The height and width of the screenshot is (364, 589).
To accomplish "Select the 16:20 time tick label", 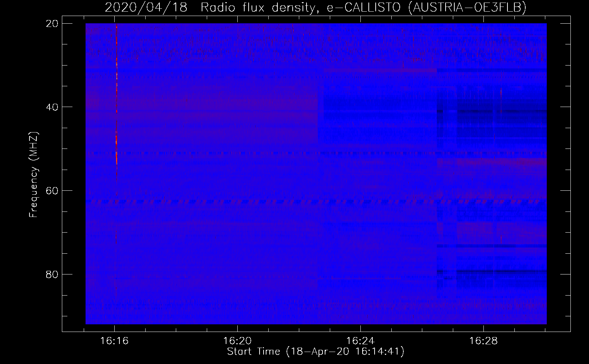I will click(x=237, y=341).
